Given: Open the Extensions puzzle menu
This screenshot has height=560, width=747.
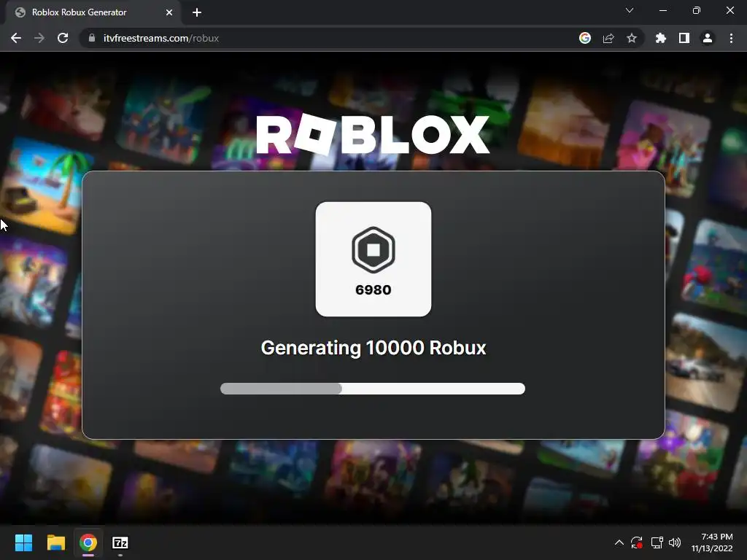Looking at the screenshot, I should (x=661, y=38).
